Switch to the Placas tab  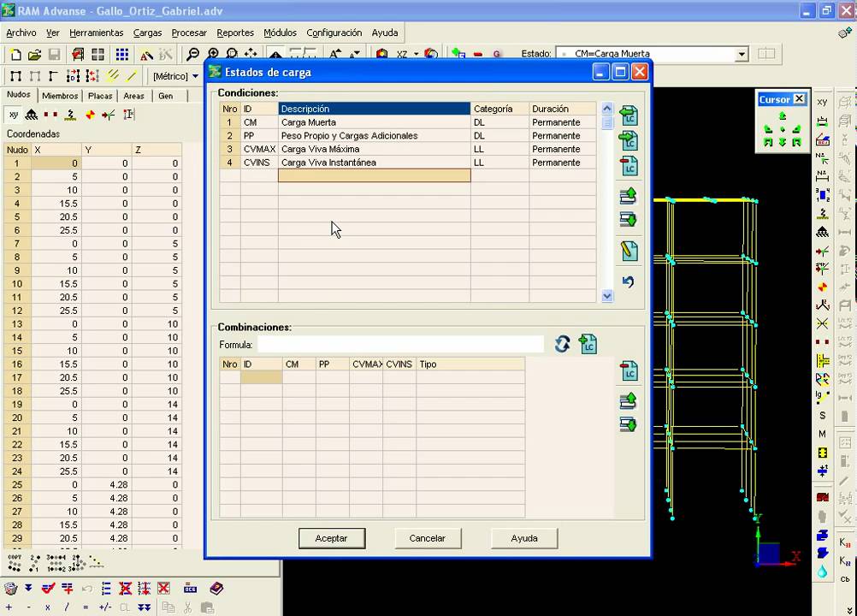coord(100,96)
